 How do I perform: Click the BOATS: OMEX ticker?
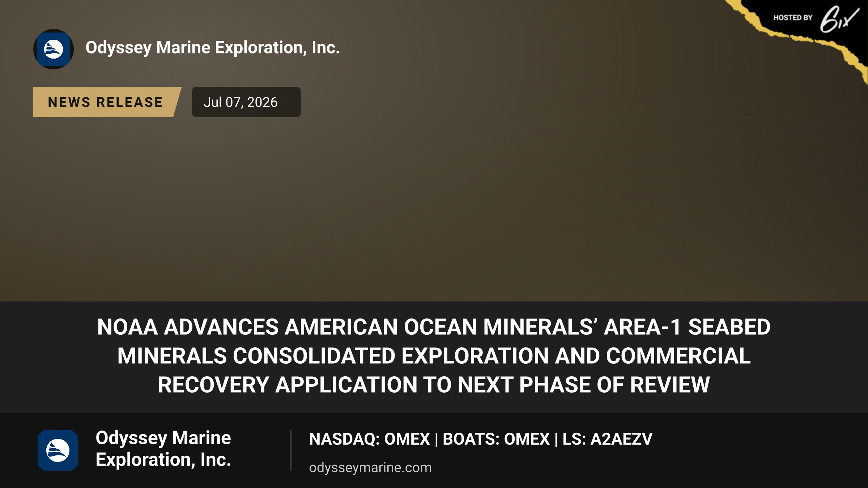click(x=496, y=439)
